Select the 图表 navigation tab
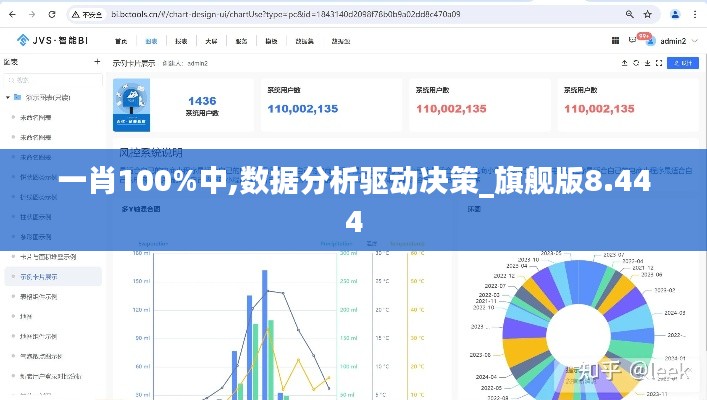This screenshot has width=707, height=400. coord(151,41)
